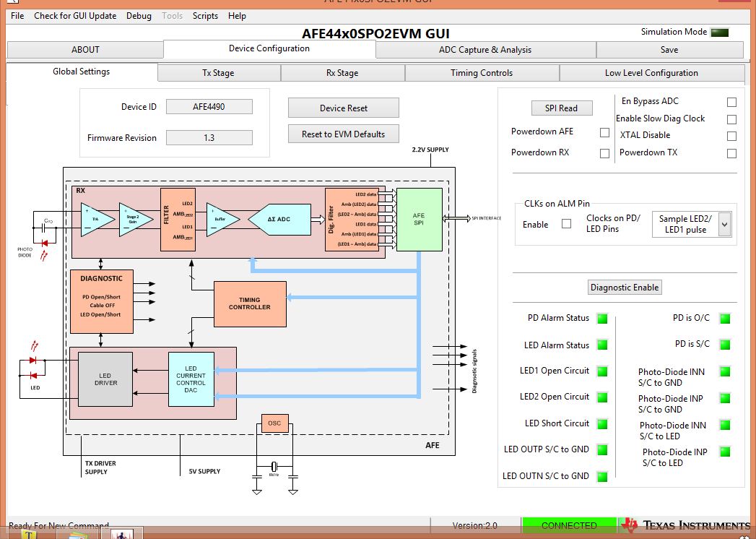Click the Photo-Diode INN S/C to LED indicator

click(x=725, y=425)
